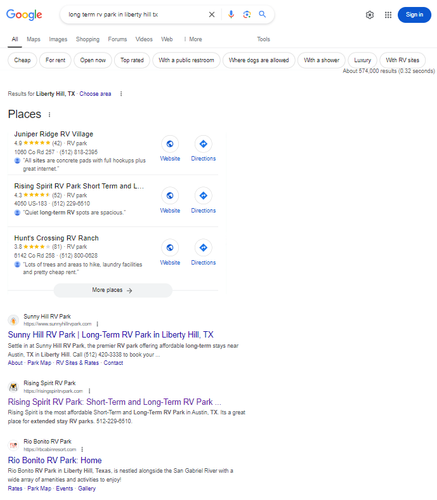
Task: Apply the Top rated filter chip
Action: coord(132,60)
